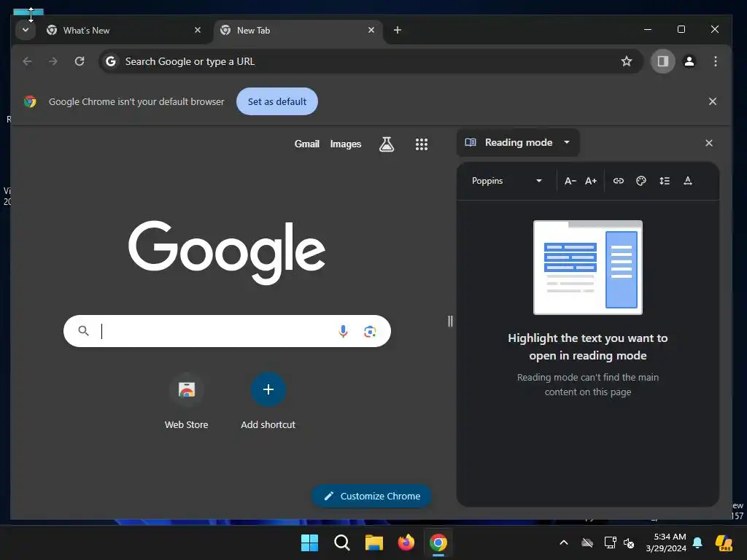This screenshot has height=560, width=747.
Task: Expand the Reading mode panel selector
Action: [x=518, y=142]
